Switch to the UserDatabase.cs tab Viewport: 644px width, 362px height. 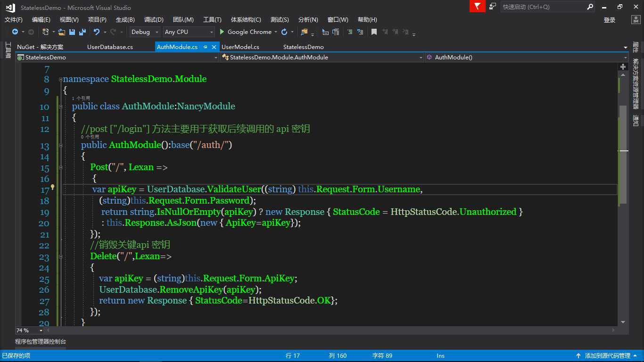click(x=110, y=47)
